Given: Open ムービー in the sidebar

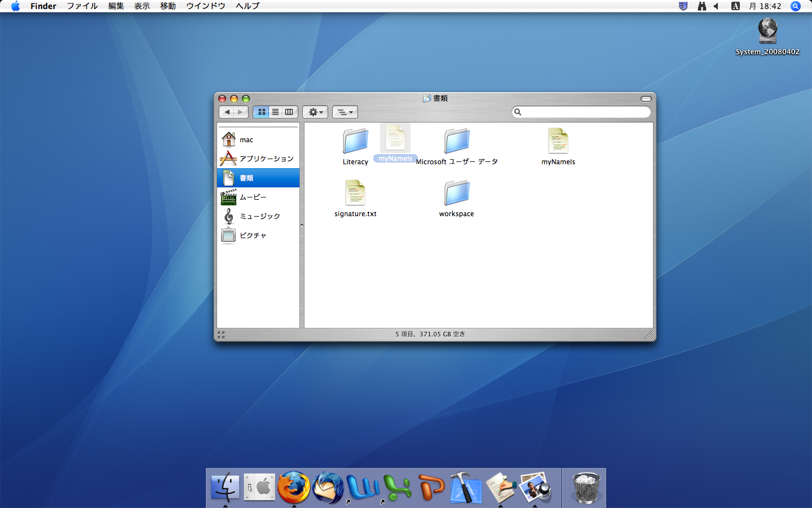Looking at the screenshot, I should [x=258, y=197].
